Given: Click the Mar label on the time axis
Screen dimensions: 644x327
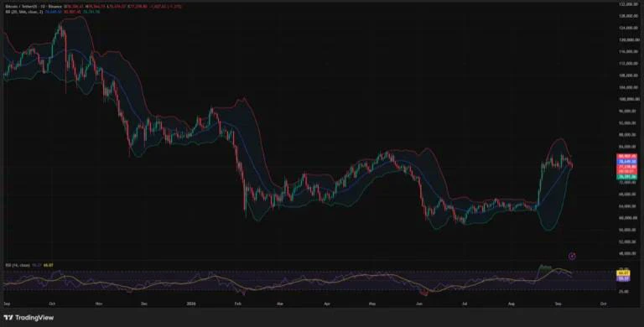Looking at the screenshot, I should [x=280, y=304].
